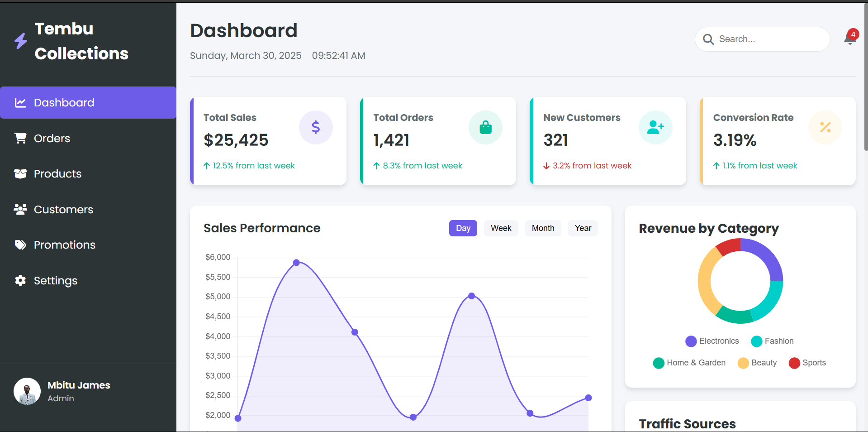This screenshot has height=432, width=868.
Task: Switch Sales Performance to Week view
Action: coord(501,228)
